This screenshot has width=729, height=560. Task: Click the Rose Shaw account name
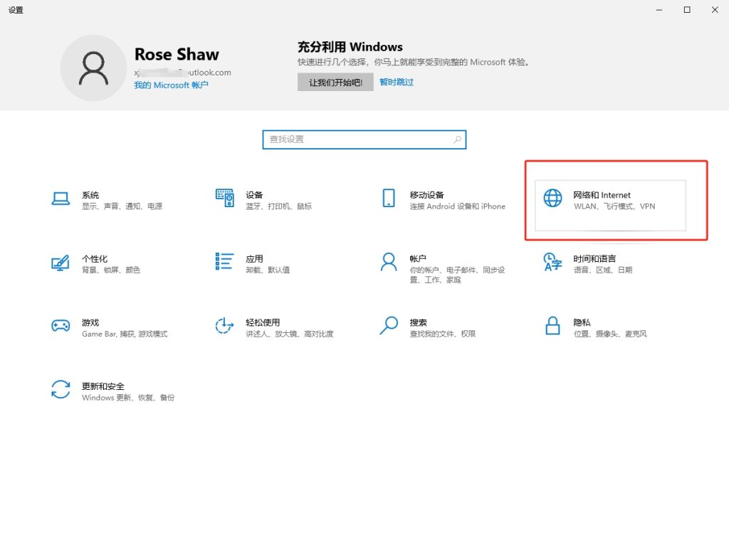click(x=177, y=54)
